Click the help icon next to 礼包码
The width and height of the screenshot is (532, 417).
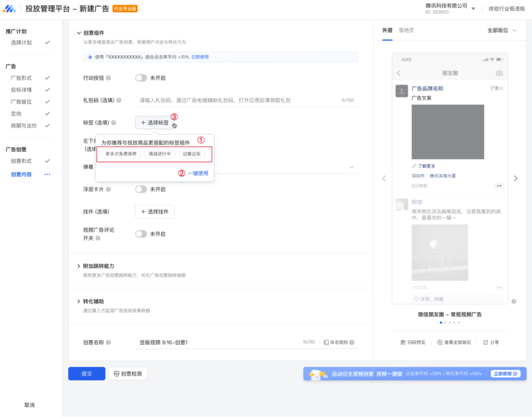pyautogui.click(x=119, y=100)
